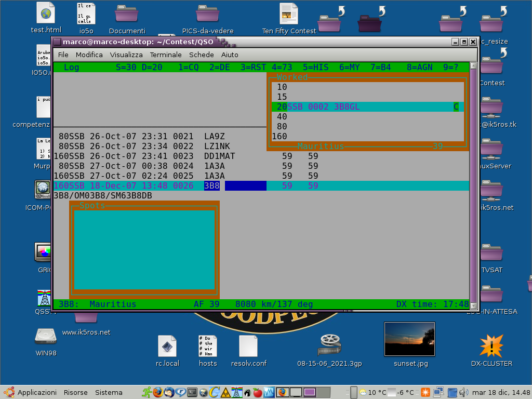Screen dimensions: 532x399
Task: Click the radio tower panel launcher
Action: point(237,392)
